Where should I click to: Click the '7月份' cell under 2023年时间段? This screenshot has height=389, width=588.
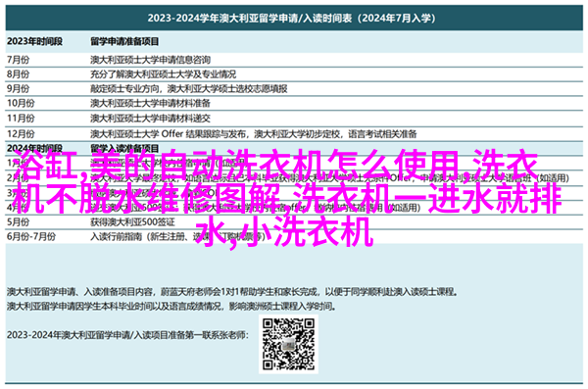[18, 60]
